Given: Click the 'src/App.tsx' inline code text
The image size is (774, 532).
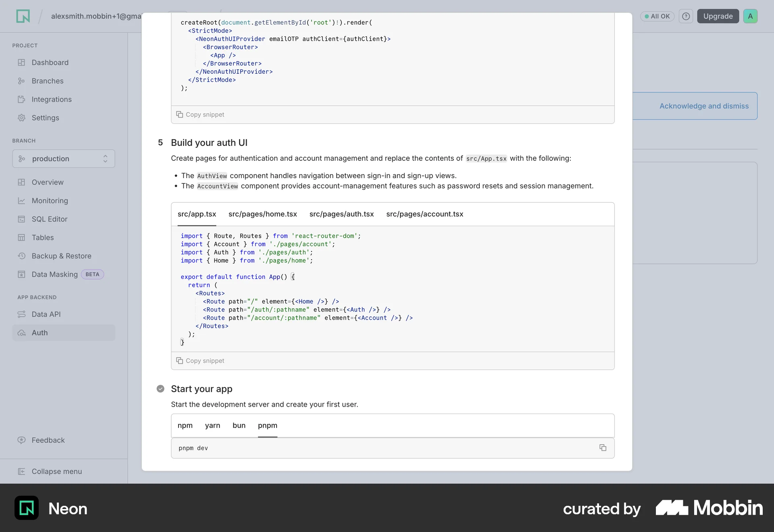Looking at the screenshot, I should tap(486, 159).
